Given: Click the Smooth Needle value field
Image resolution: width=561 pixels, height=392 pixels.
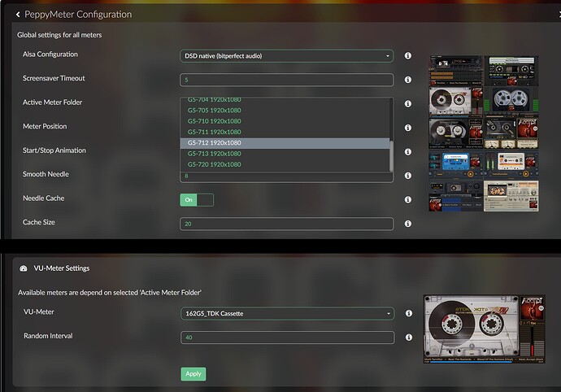Looking at the screenshot, I should coord(286,177).
